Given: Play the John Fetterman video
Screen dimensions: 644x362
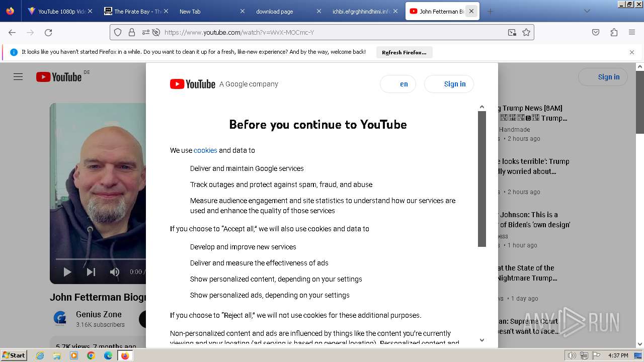Looking at the screenshot, I should [67, 272].
